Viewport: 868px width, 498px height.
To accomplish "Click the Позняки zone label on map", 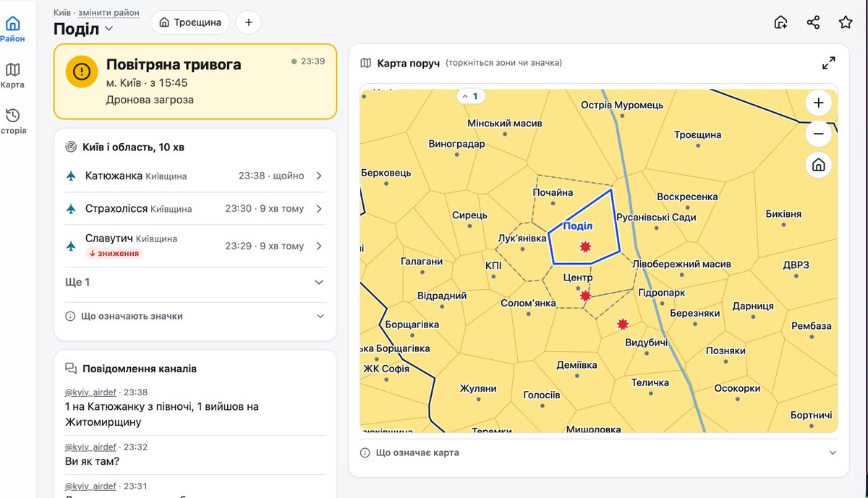I will (726, 351).
